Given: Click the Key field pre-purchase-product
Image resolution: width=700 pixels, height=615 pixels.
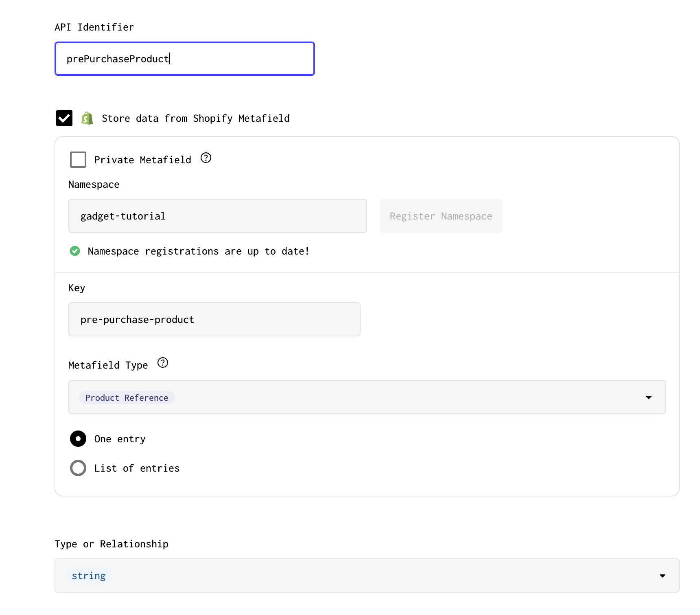Looking at the screenshot, I should tap(214, 319).
